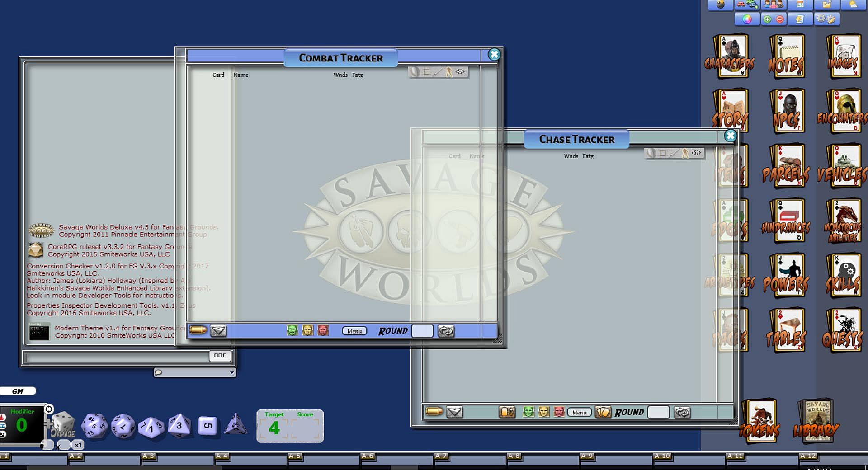868x470 pixels.
Task: Open the Hindrances card in sidebar
Action: 787,221
